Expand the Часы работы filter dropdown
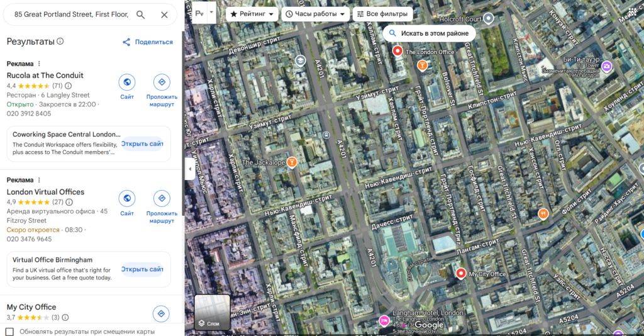 click(x=315, y=14)
